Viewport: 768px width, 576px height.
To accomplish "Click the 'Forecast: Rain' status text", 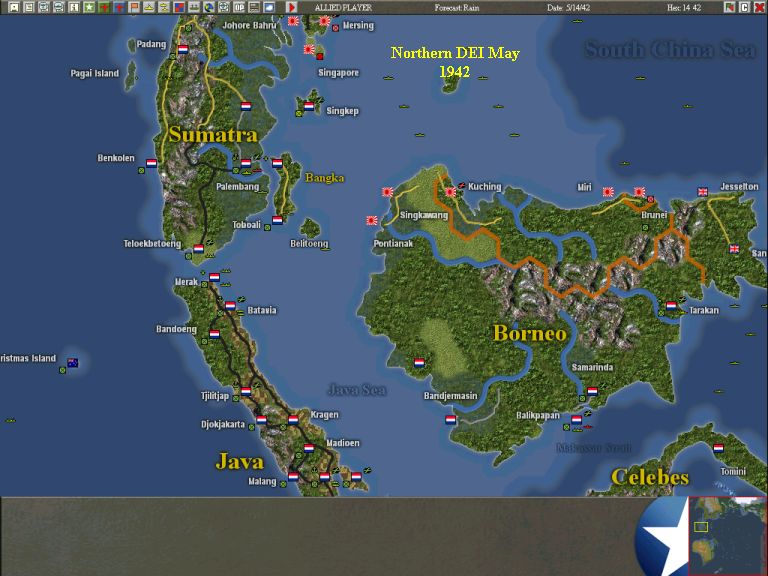I will point(457,7).
